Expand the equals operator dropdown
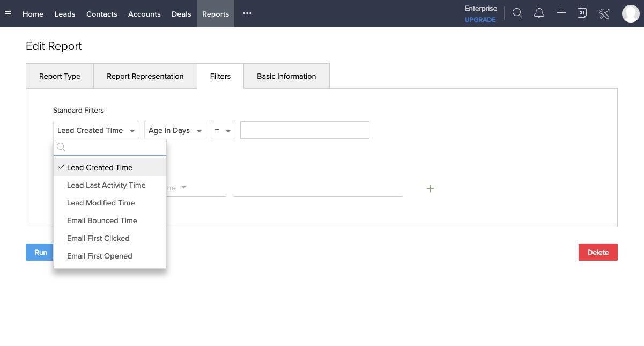This screenshot has width=644, height=346. (223, 130)
